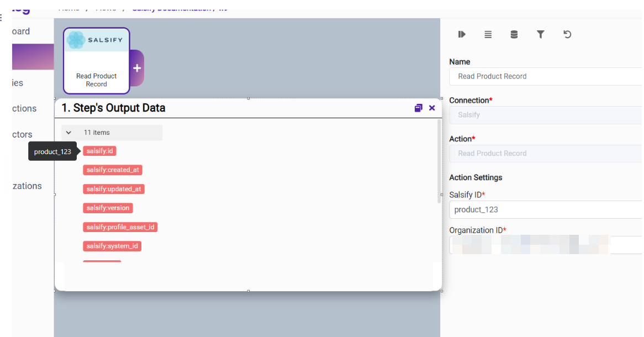Screen dimensions: 644x337
Task: Close the Step's Output Data panel
Action: pos(432,108)
